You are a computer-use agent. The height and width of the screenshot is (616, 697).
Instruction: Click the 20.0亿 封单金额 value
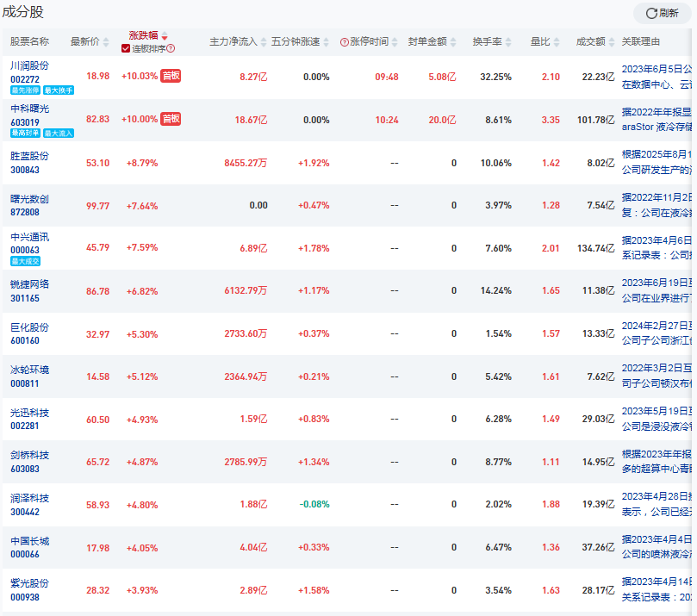[x=442, y=120]
